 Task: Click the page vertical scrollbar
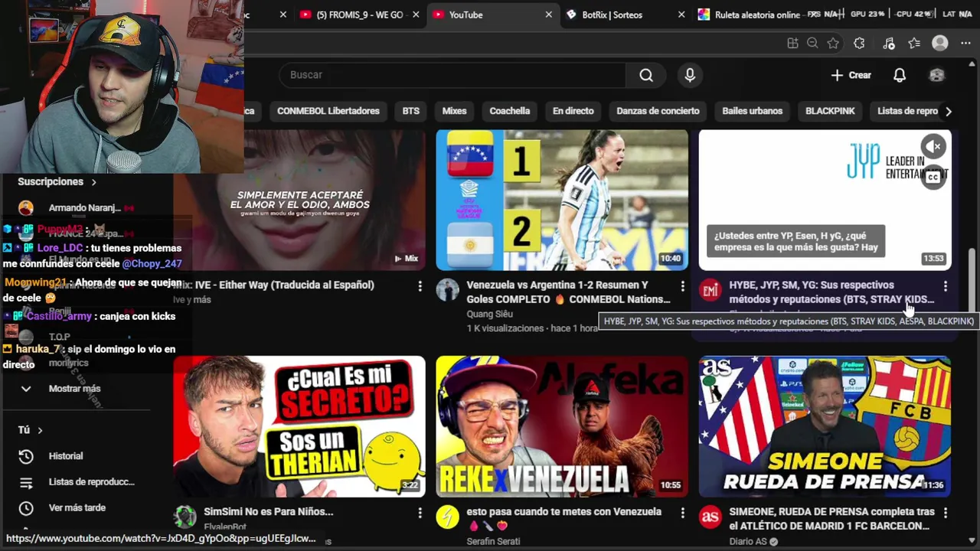972,279
